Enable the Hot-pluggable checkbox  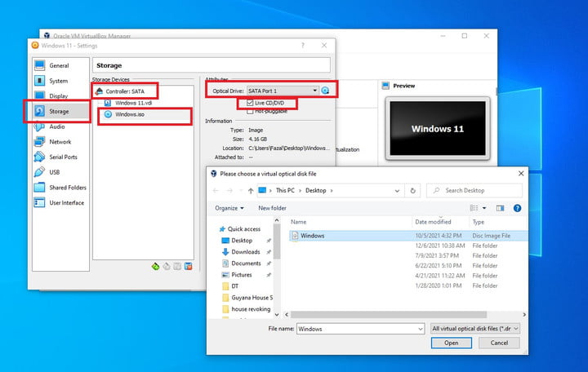[250, 111]
